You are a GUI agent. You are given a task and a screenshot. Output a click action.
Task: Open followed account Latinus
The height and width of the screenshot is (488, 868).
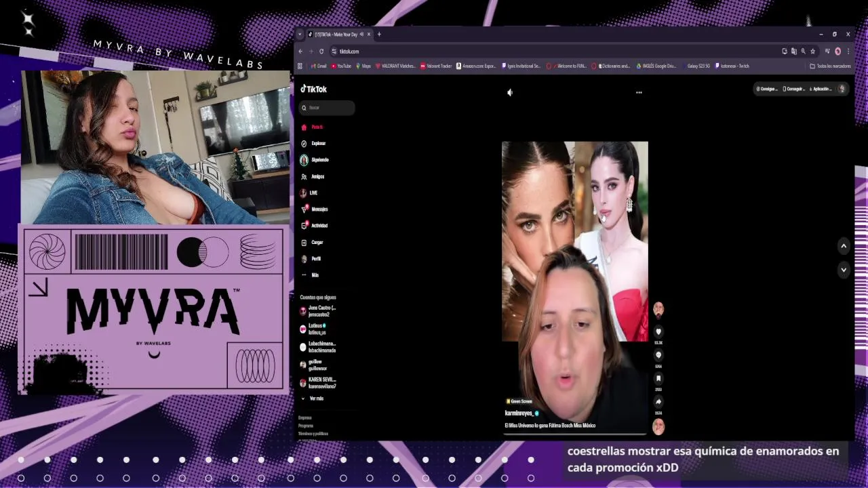click(314, 329)
